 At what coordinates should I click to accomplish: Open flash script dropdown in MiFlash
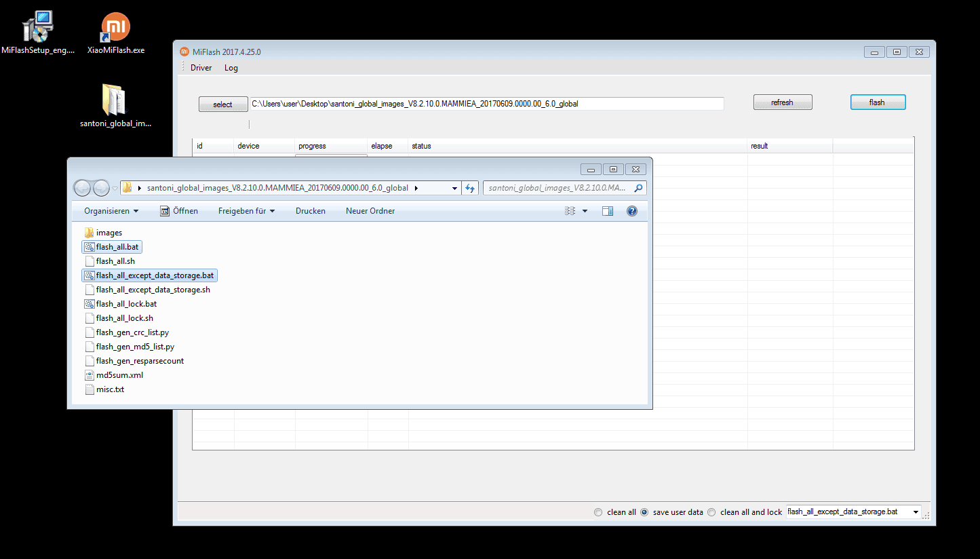pyautogui.click(x=916, y=512)
